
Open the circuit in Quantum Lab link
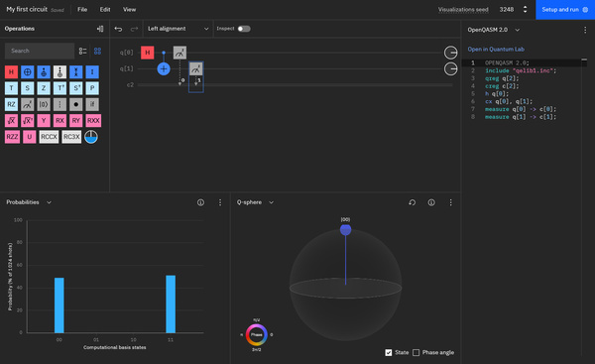(496, 49)
